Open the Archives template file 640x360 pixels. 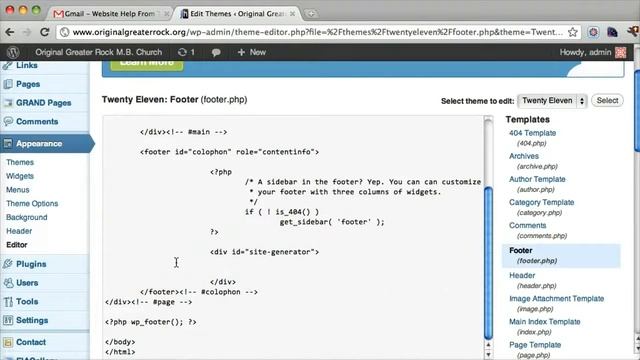524,156
